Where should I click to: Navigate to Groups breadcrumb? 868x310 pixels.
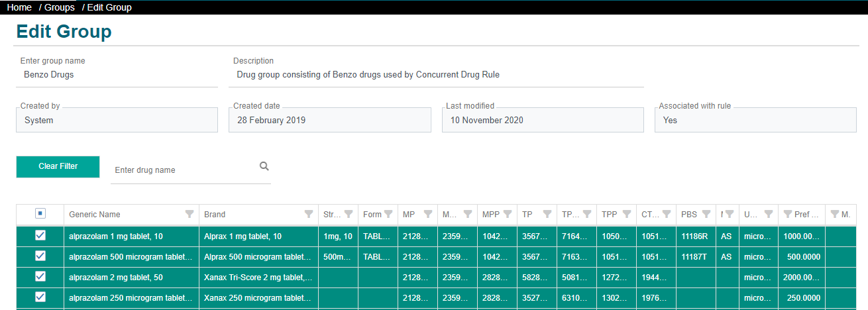click(59, 7)
